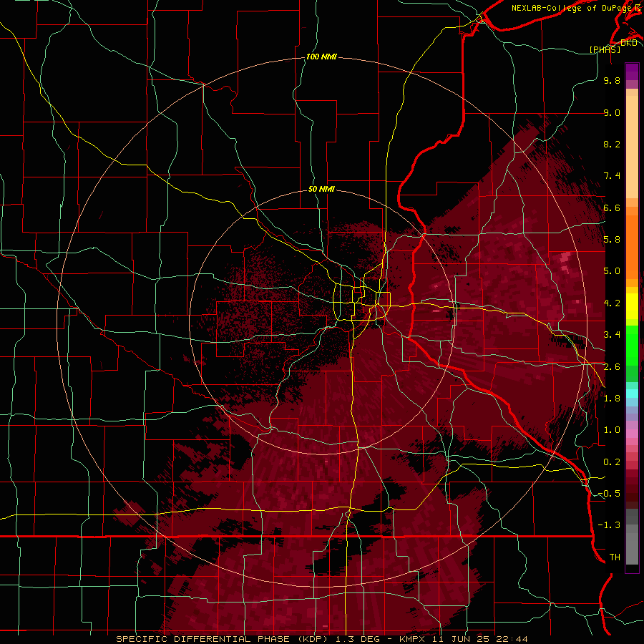The height and width of the screenshot is (644, 644).
Task: Click the 9.8 value on the color scale
Action: (x=612, y=80)
